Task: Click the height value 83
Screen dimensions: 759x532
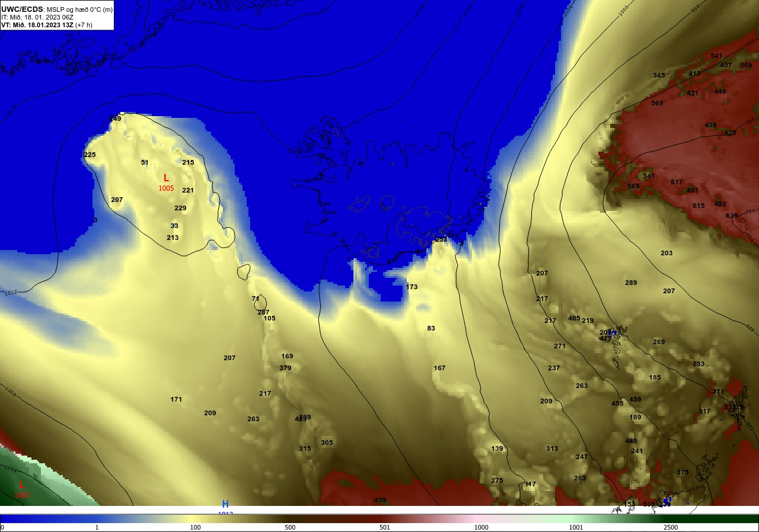Action: (431, 328)
